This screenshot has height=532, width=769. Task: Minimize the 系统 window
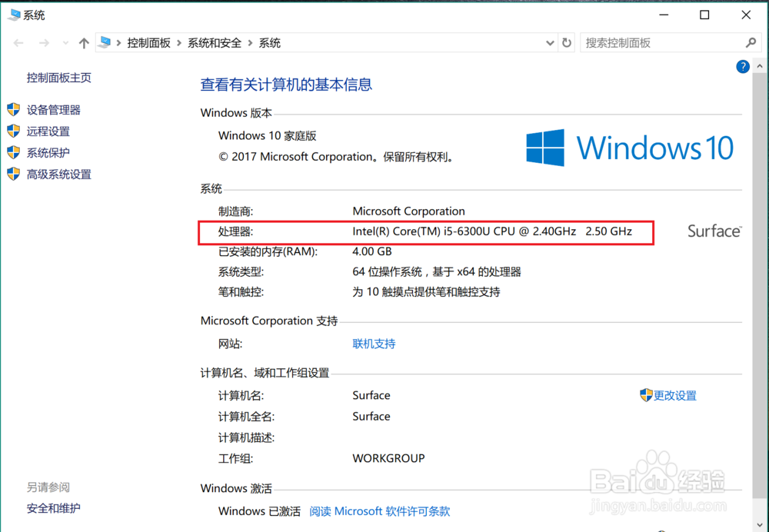664,15
